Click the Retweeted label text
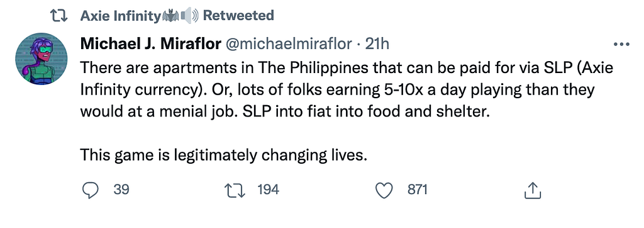 point(238,16)
